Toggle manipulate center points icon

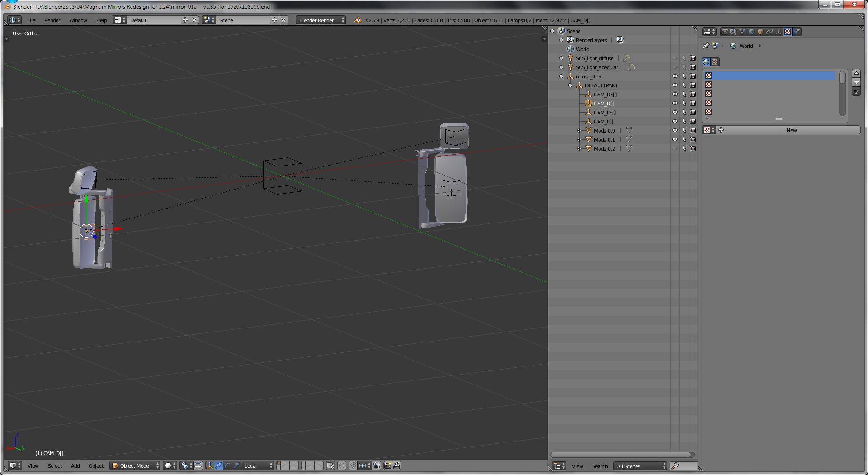point(198,465)
